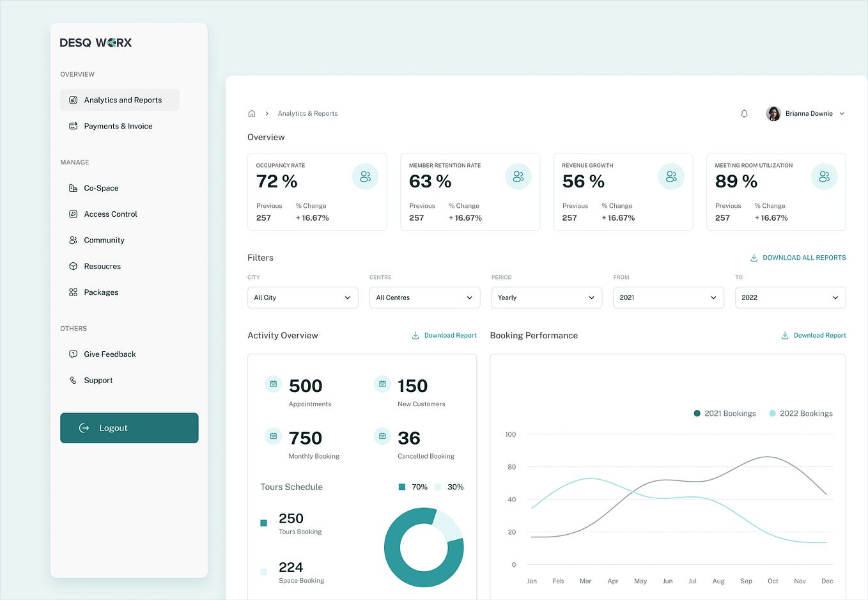Toggle the 70% legend square above the donut

[403, 487]
